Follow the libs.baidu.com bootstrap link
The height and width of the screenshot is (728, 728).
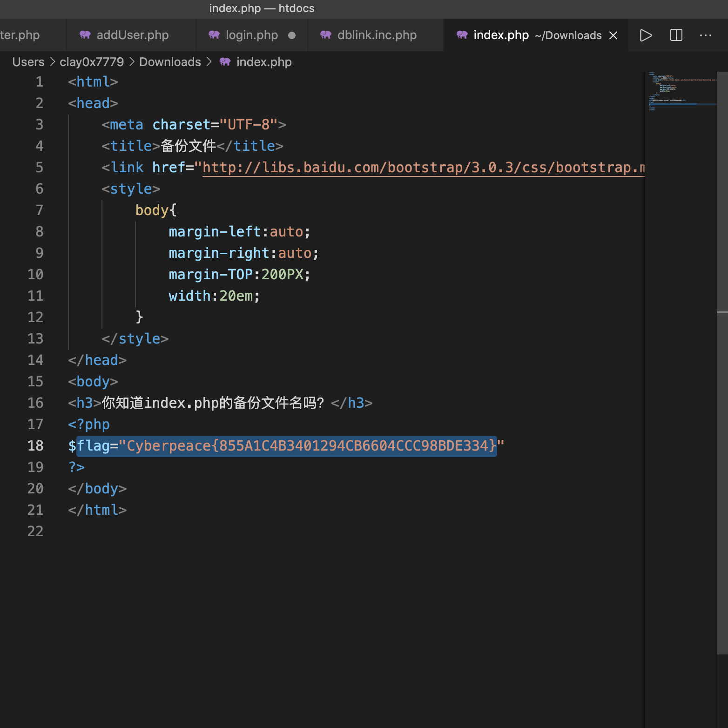[424, 167]
